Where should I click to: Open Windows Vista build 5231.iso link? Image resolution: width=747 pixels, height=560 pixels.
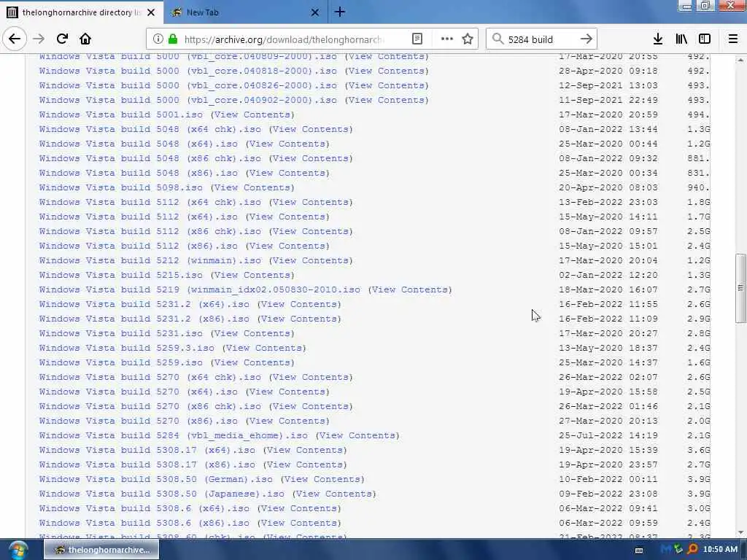tap(121, 333)
